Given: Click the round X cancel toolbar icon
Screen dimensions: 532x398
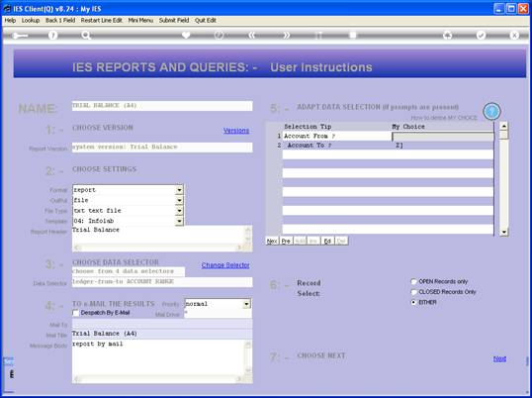Looking at the screenshot, I should [514, 35].
